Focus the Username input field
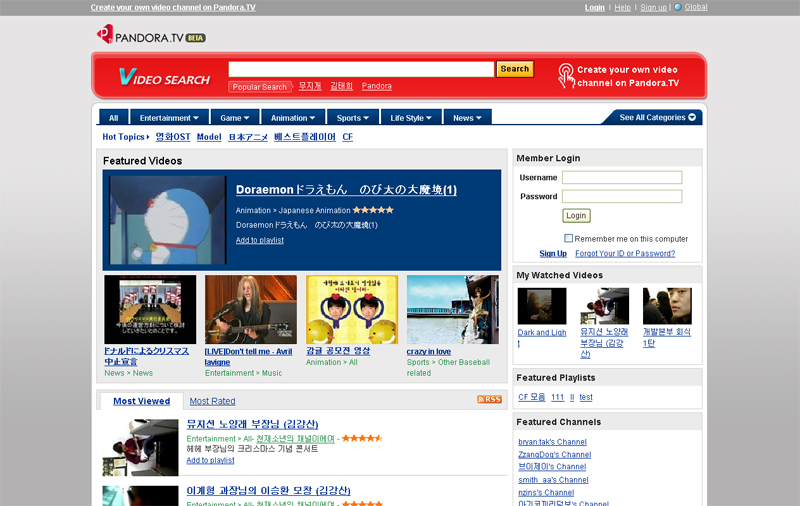Screen dimensions: 800x506 tap(622, 178)
